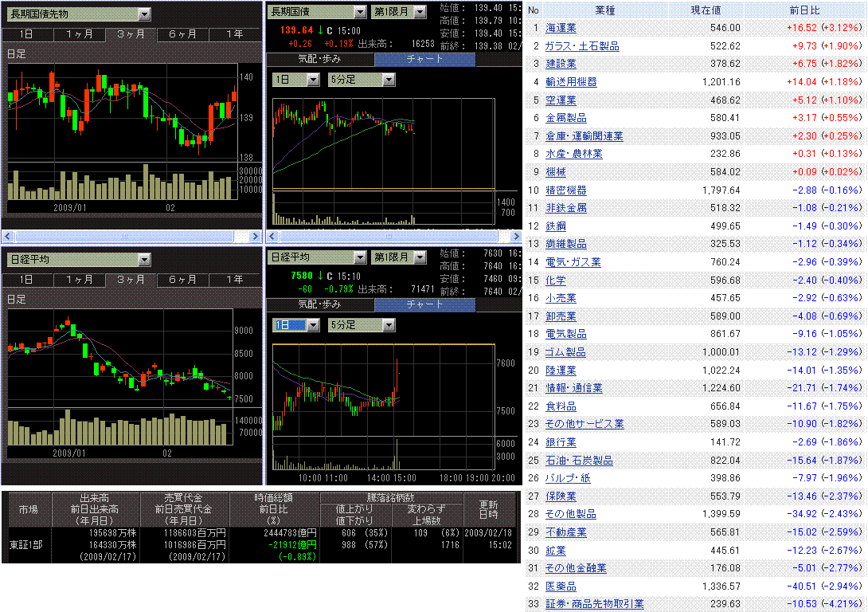Open the 精密機器 sector link
This screenshot has width=868, height=612.
pyautogui.click(x=565, y=190)
